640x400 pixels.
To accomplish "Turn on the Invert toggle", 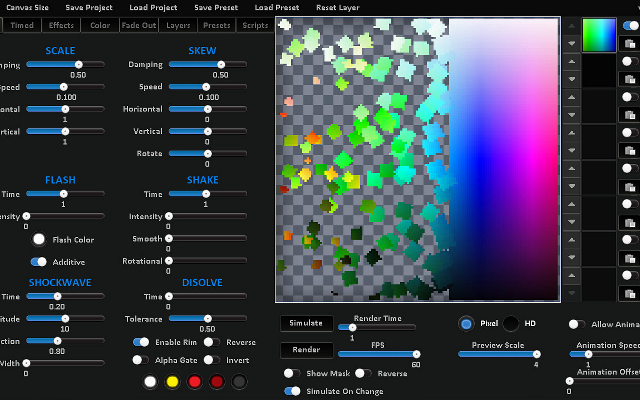I will coord(212,360).
